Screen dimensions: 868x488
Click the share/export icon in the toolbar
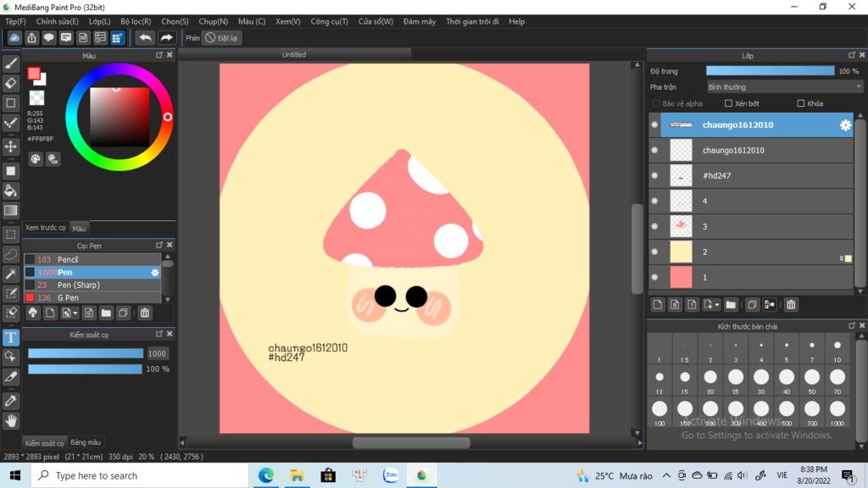click(x=31, y=37)
